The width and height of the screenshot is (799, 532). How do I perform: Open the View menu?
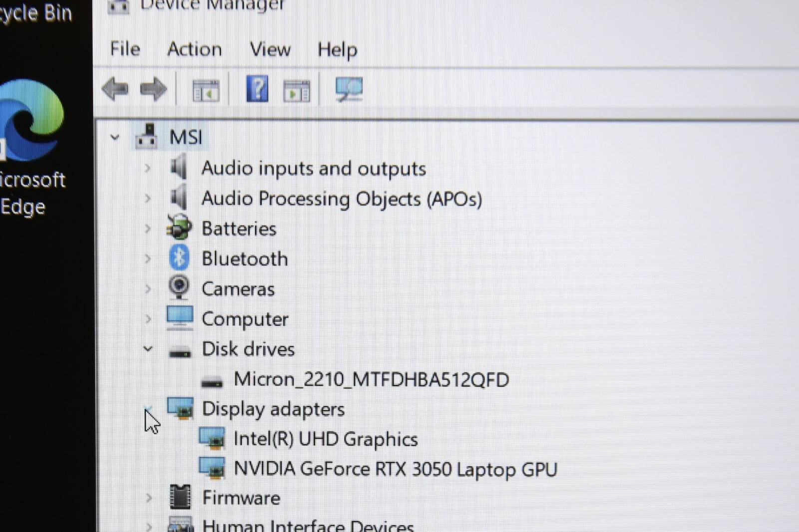270,49
